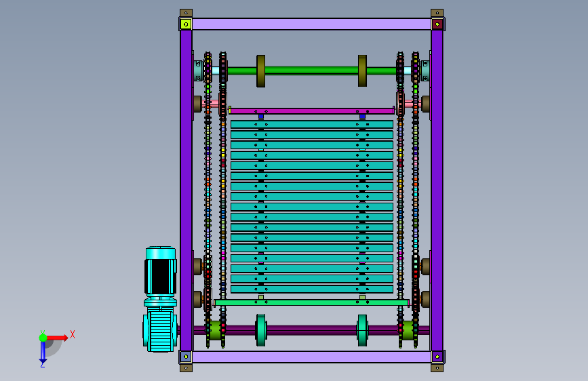Image resolution: width=588 pixels, height=381 pixels.
Task: Click the right olive disc on the green shaft
Action: (x=362, y=71)
